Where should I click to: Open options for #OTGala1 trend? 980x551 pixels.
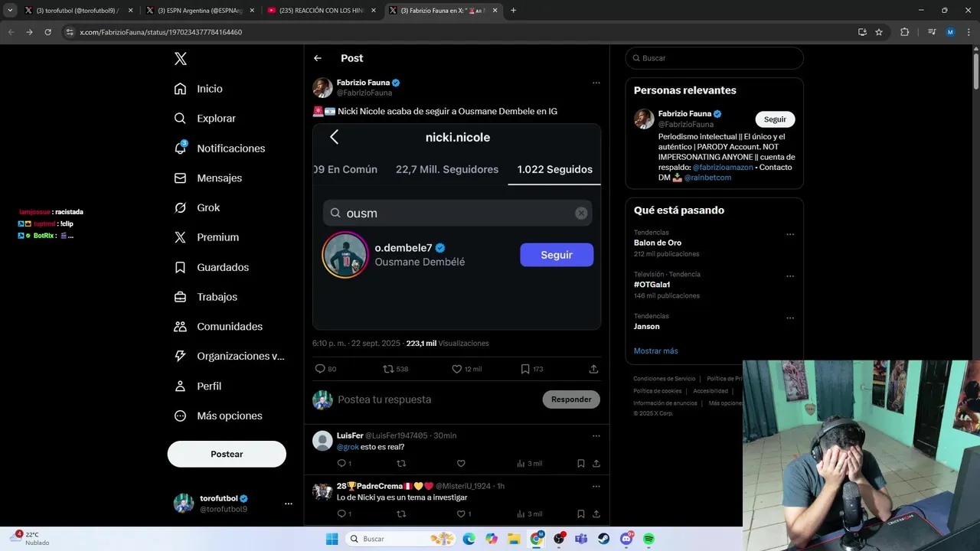[790, 276]
